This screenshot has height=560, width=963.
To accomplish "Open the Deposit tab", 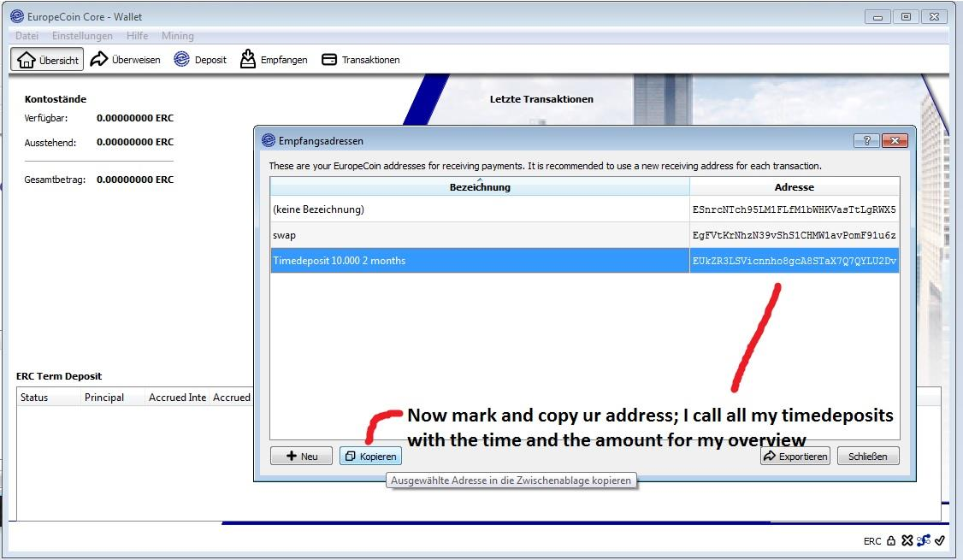I will tap(200, 60).
